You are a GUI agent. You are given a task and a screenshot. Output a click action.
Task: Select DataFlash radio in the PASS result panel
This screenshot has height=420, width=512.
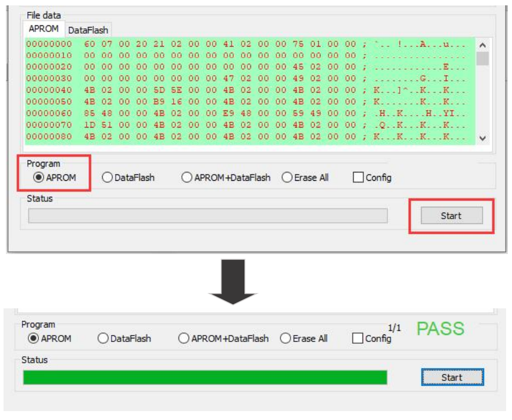(103, 338)
